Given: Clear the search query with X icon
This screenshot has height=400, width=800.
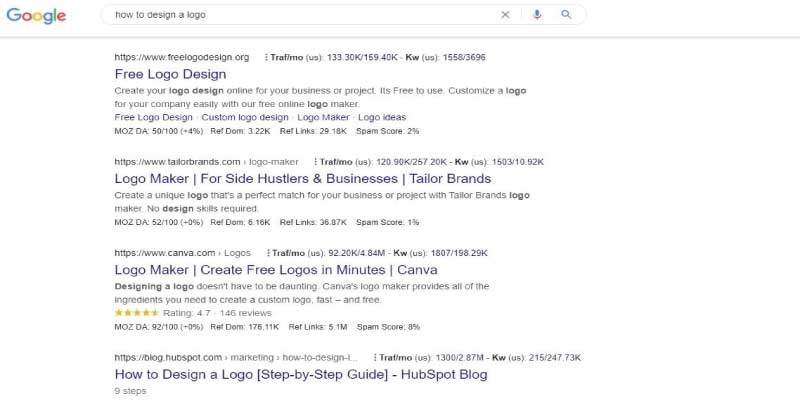Looking at the screenshot, I should coord(505,15).
